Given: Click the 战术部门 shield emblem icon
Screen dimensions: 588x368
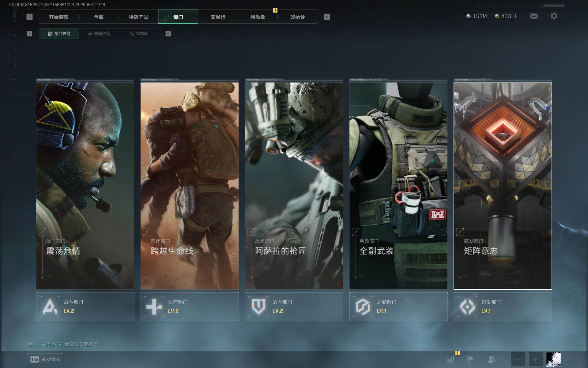Looking at the screenshot, I should click(258, 306).
